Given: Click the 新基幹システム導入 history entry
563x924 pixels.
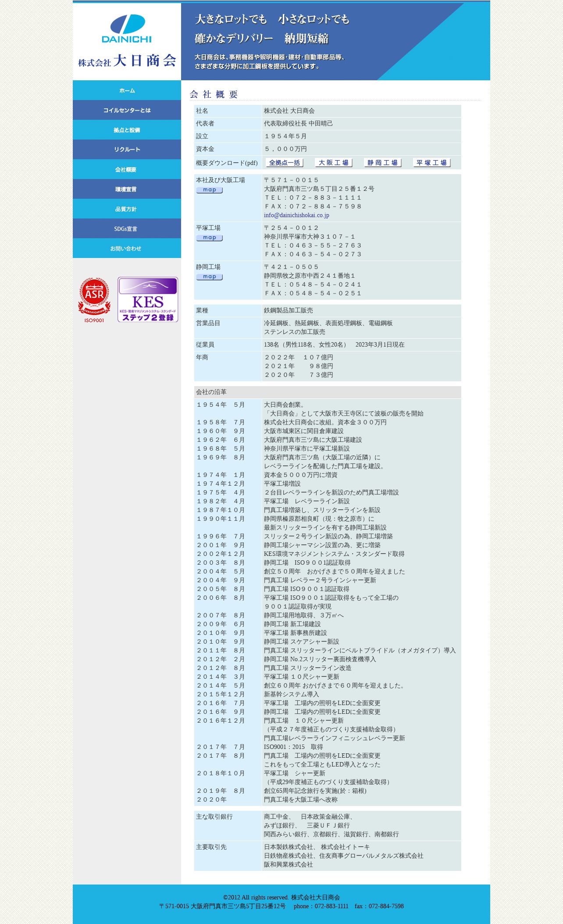Looking at the screenshot, I should tap(292, 695).
